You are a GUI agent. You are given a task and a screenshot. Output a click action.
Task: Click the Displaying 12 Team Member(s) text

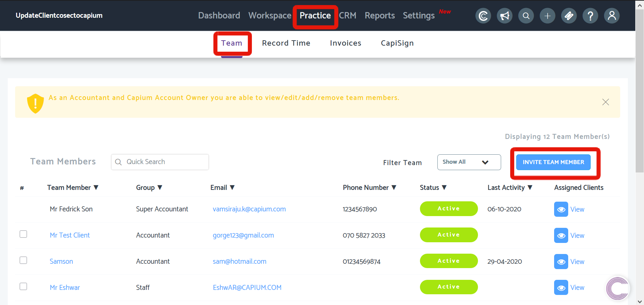tap(557, 137)
